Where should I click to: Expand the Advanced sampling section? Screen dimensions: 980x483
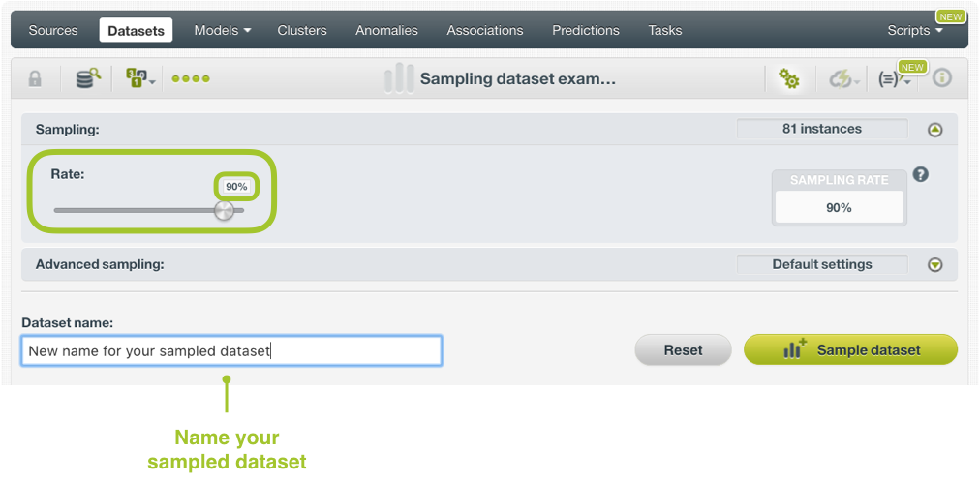934,265
